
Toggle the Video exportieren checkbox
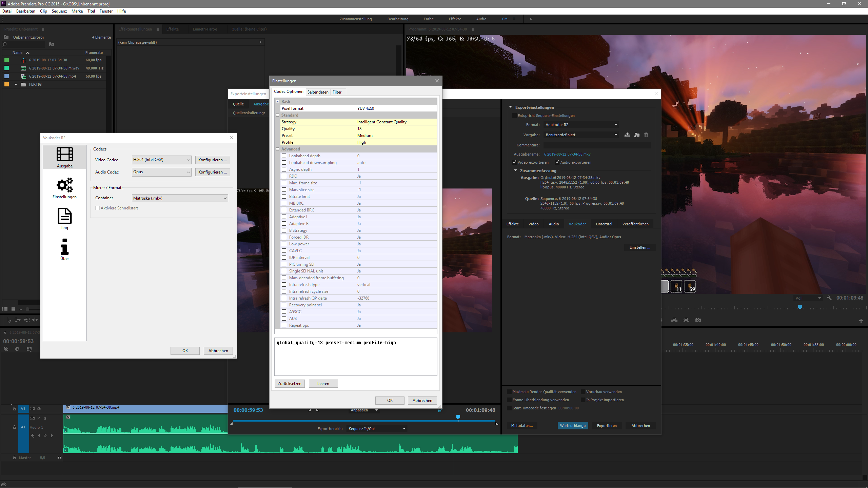point(514,162)
